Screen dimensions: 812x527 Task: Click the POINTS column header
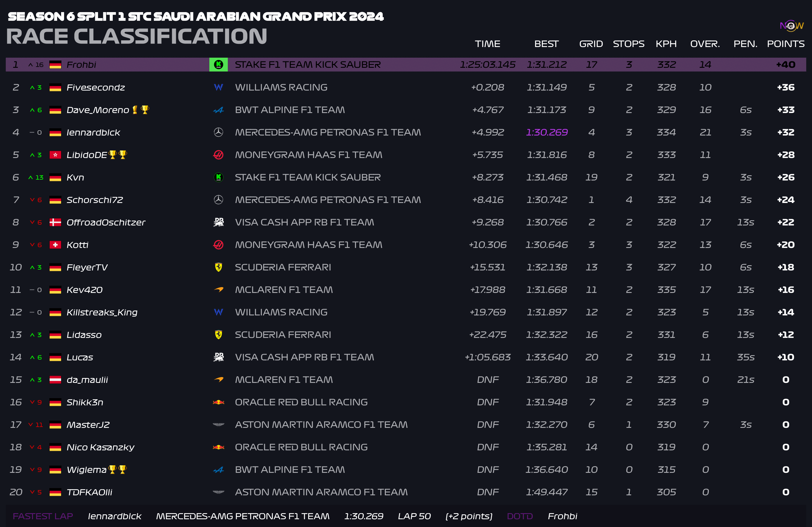pyautogui.click(x=786, y=44)
